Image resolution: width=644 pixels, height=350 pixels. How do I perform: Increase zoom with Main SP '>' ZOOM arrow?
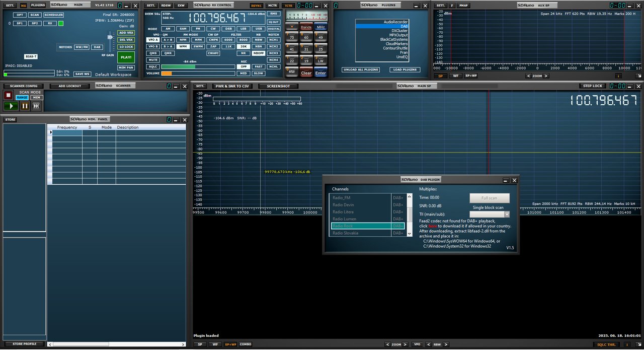tap(406, 344)
